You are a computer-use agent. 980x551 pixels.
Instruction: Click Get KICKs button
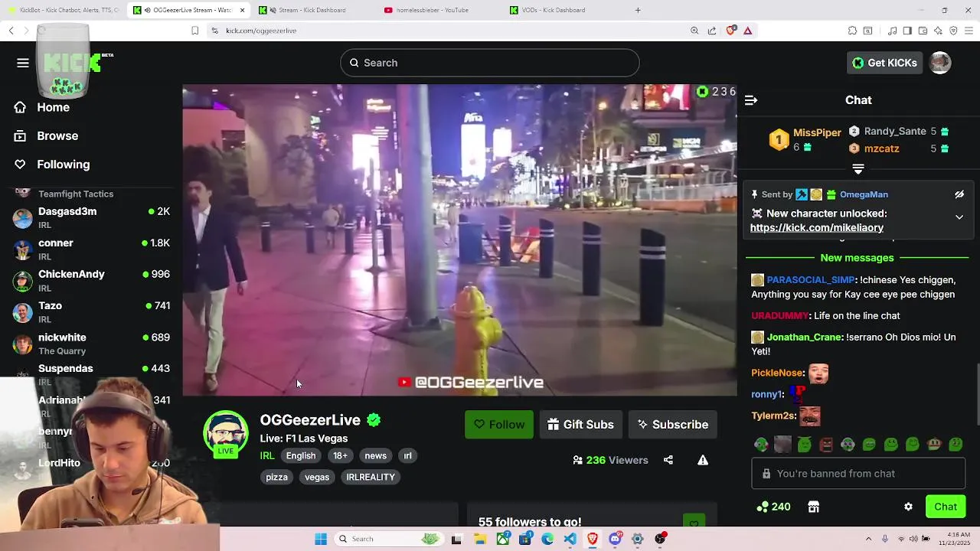coord(884,63)
